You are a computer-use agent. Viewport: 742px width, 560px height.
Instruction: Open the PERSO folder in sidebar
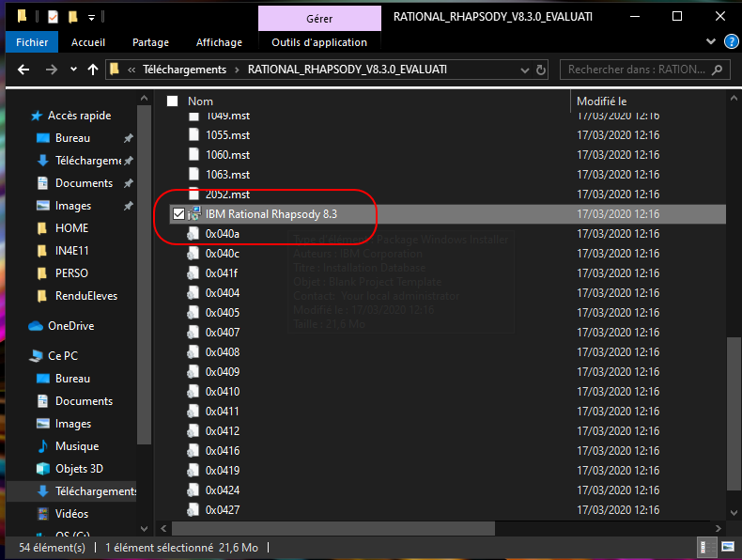pos(71,273)
